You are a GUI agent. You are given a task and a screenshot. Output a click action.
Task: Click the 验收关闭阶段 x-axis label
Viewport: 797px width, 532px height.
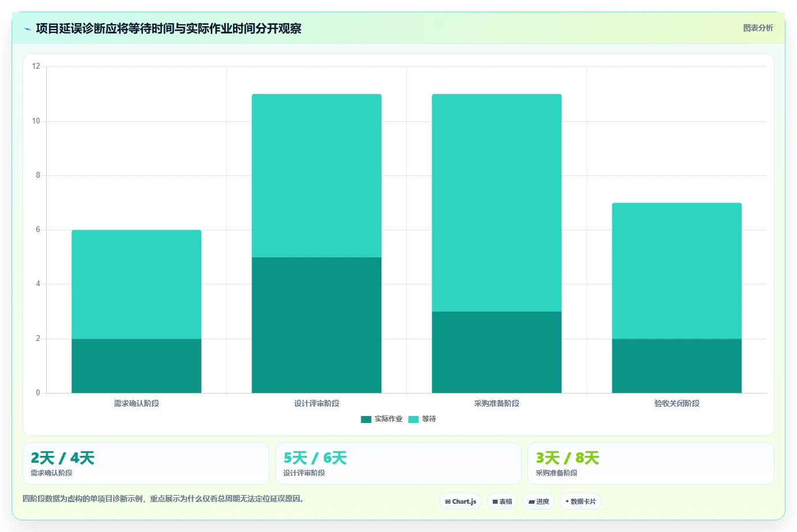pos(676,403)
